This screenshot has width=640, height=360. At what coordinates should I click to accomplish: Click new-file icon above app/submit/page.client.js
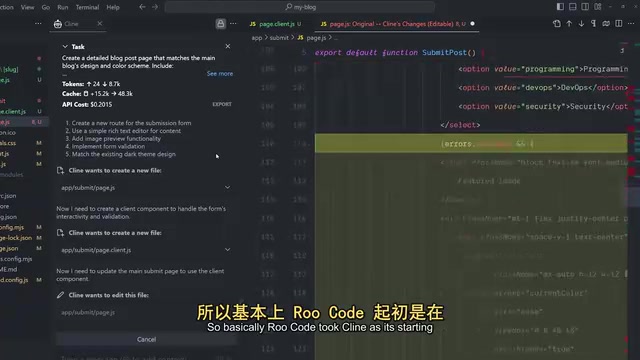60,233
